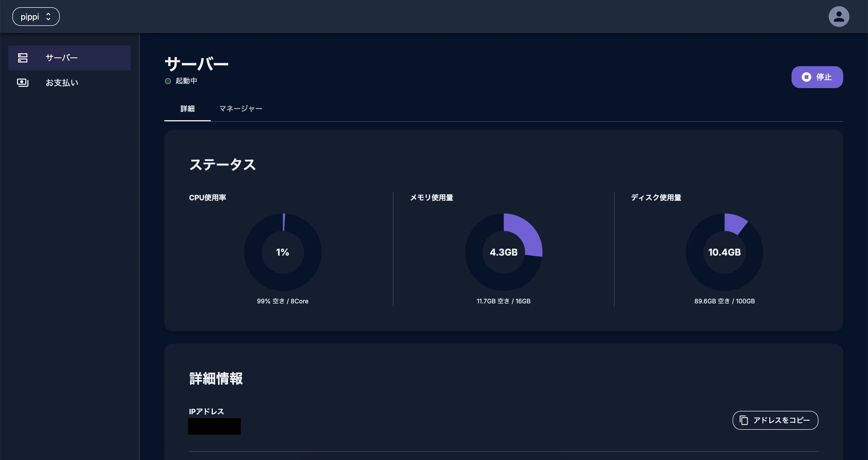868x460 pixels.
Task: Click the redacted IP address field
Action: tap(214, 426)
